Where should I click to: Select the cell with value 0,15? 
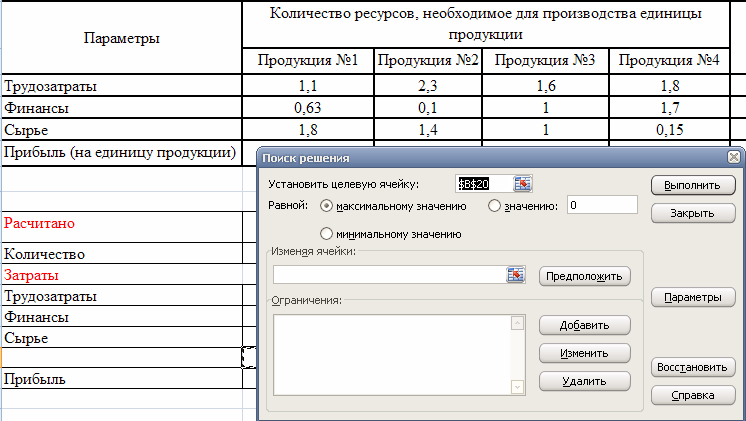pos(669,129)
